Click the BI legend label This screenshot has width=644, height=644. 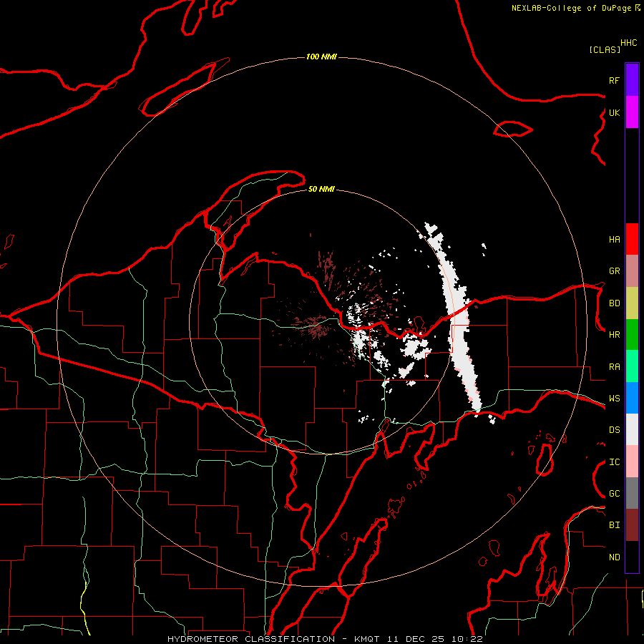614,525
